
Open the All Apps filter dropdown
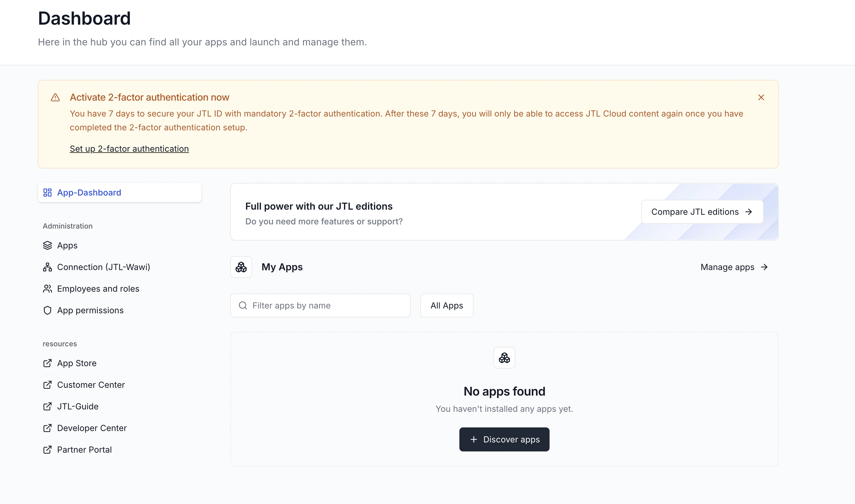click(x=446, y=306)
